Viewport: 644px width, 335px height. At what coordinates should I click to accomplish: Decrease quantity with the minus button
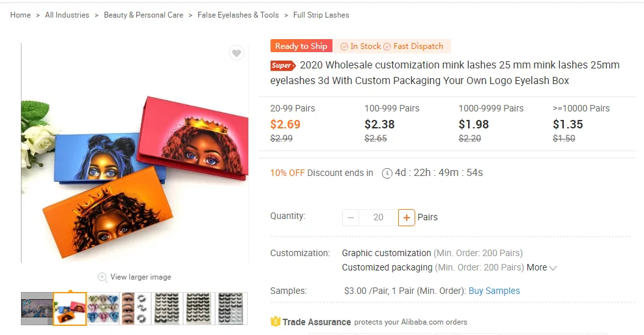click(x=351, y=217)
